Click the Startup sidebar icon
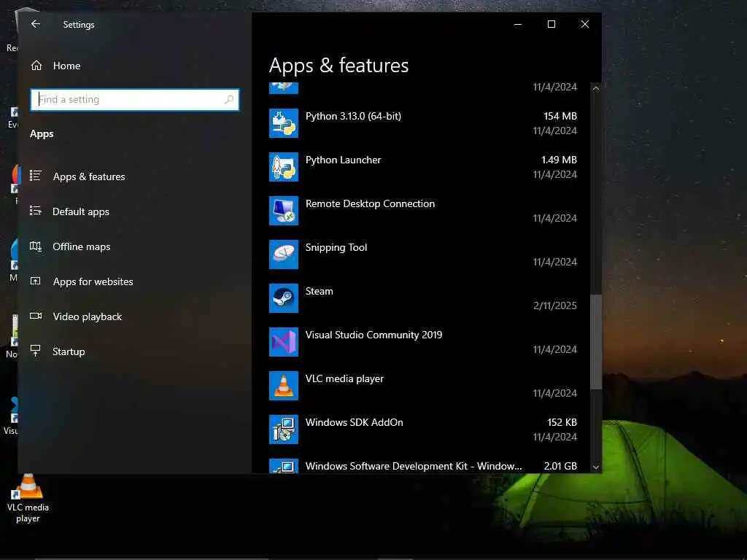Image resolution: width=747 pixels, height=560 pixels. (x=36, y=351)
